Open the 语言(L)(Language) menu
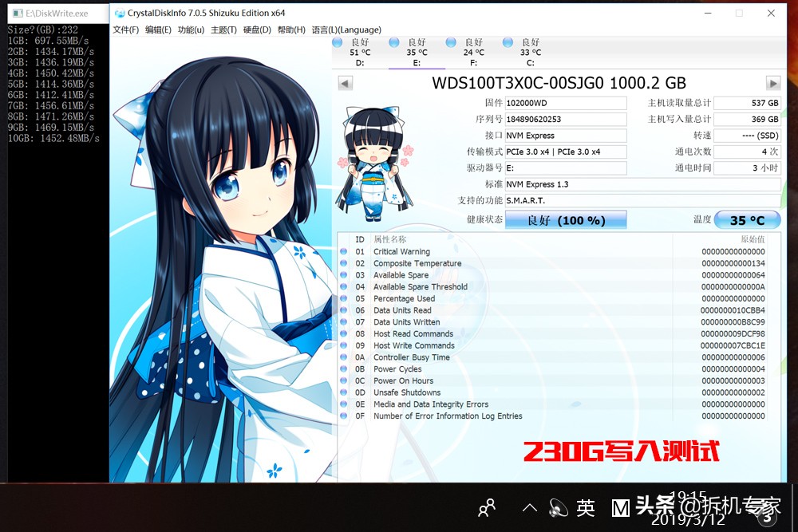 (346, 30)
